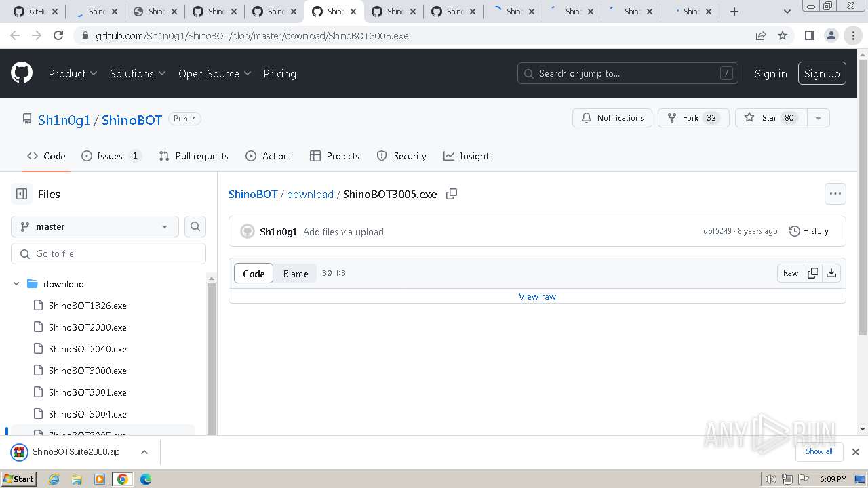Open Windows Media Player on the taskbar

pyautogui.click(x=100, y=479)
